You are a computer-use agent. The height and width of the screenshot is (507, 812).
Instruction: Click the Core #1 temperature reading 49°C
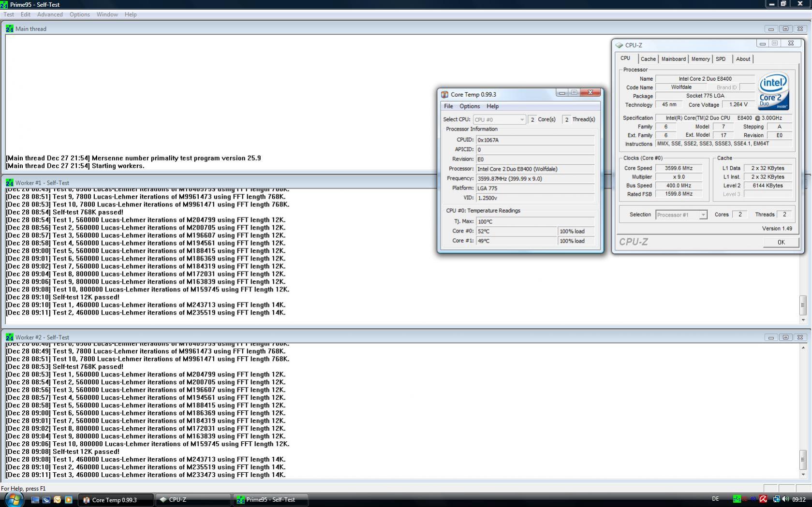pos(517,241)
